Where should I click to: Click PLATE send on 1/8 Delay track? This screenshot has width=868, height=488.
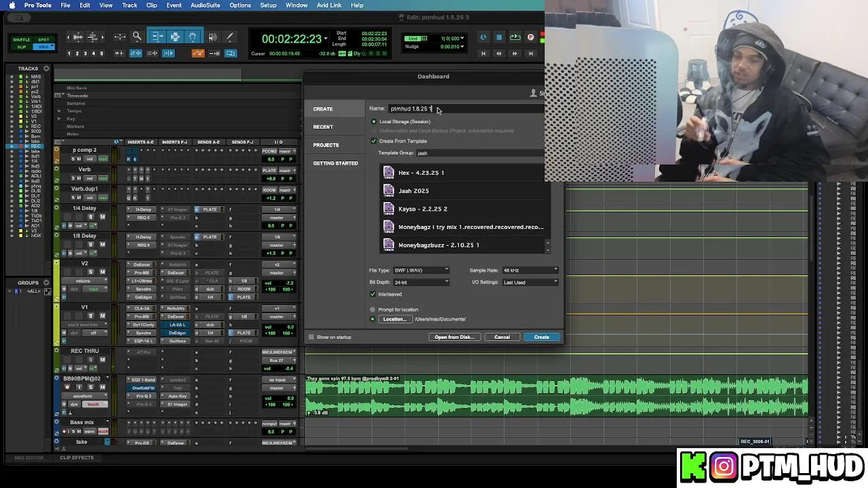pyautogui.click(x=210, y=237)
